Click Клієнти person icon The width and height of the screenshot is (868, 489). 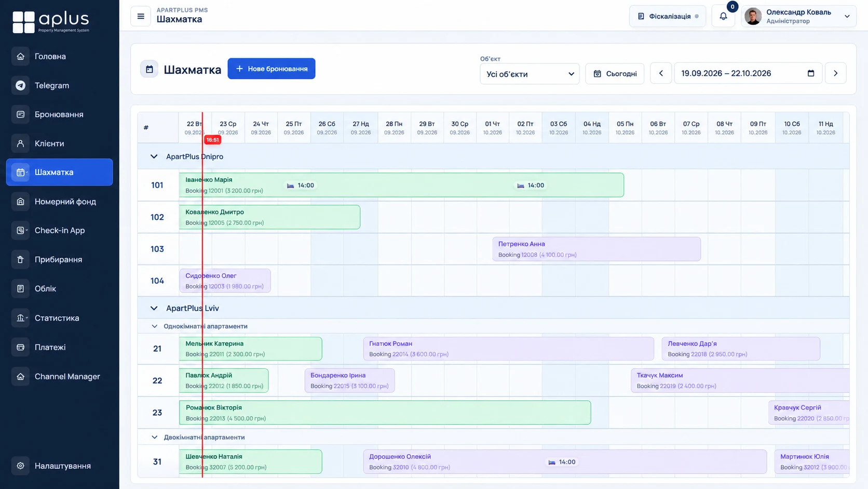coord(20,143)
